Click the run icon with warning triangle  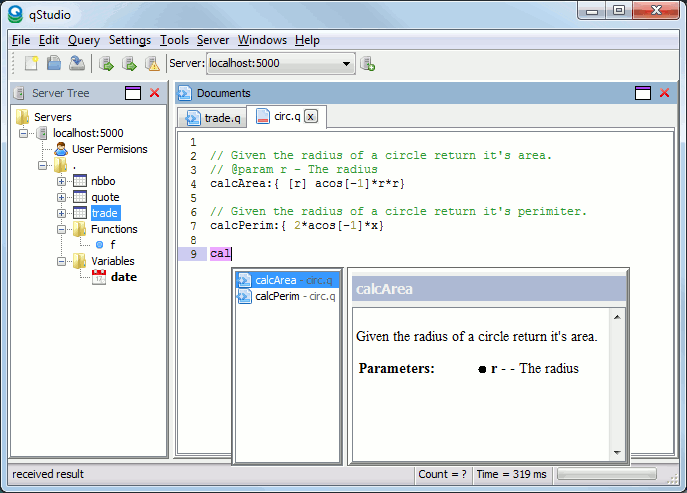pos(152,64)
